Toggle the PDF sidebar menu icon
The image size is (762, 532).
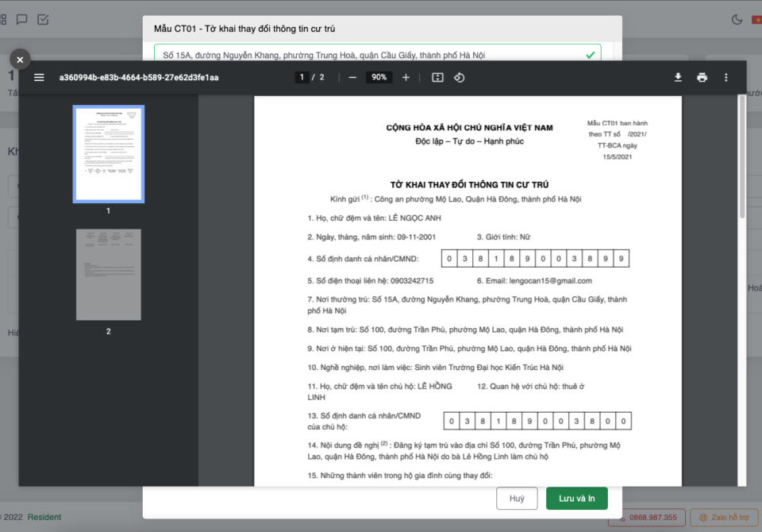[x=39, y=77]
